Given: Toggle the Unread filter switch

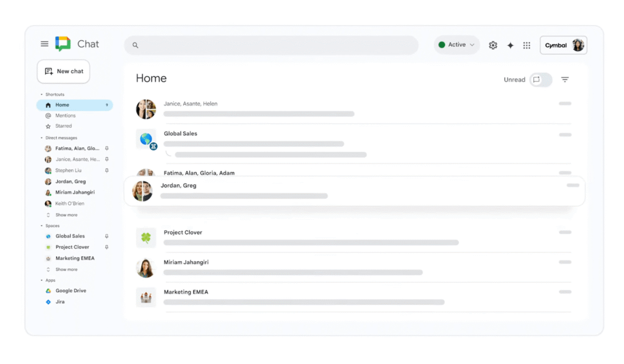Looking at the screenshot, I should tap(541, 80).
